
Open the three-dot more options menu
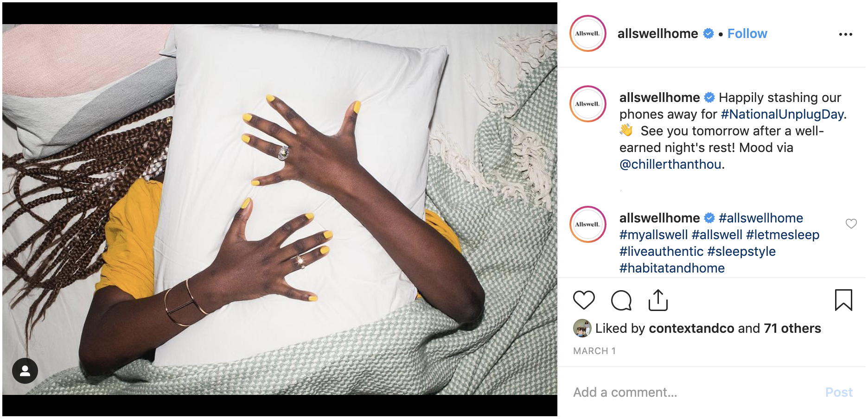click(x=846, y=34)
